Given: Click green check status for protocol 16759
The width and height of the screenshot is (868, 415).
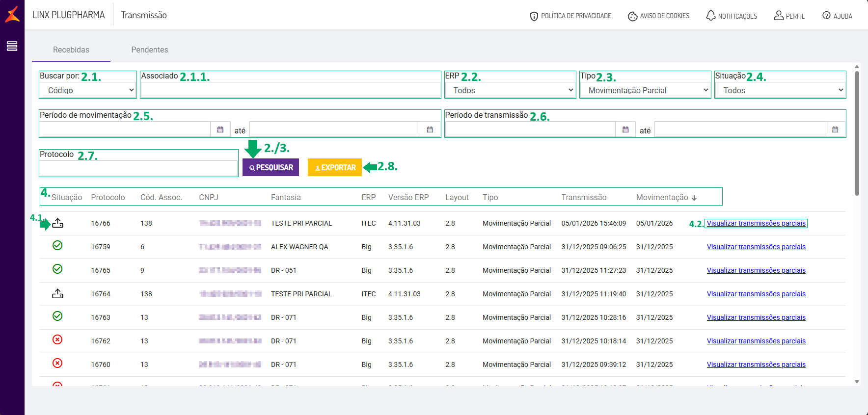Looking at the screenshot, I should 57,245.
